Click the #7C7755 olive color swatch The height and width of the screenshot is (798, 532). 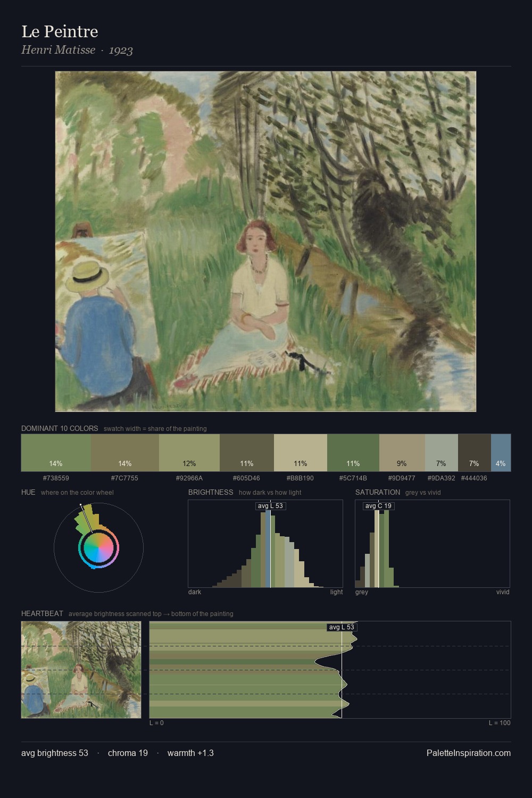[125, 453]
